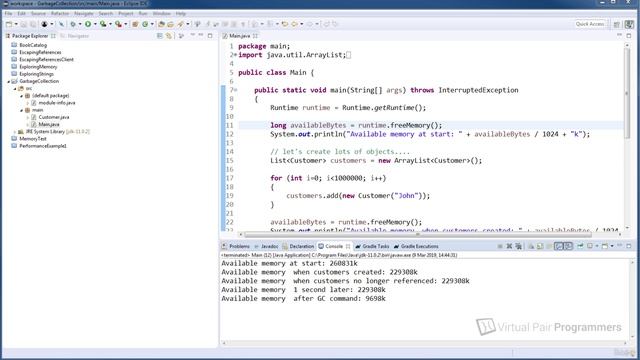Click Remove All Terminated Launches in Console
Screen dimensions: 640x360
(x=519, y=246)
